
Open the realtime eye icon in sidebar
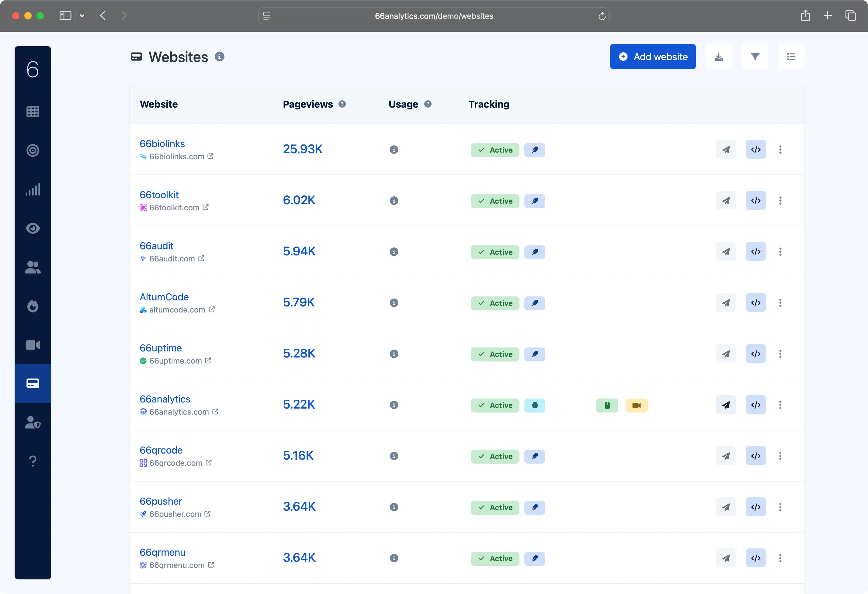33,228
